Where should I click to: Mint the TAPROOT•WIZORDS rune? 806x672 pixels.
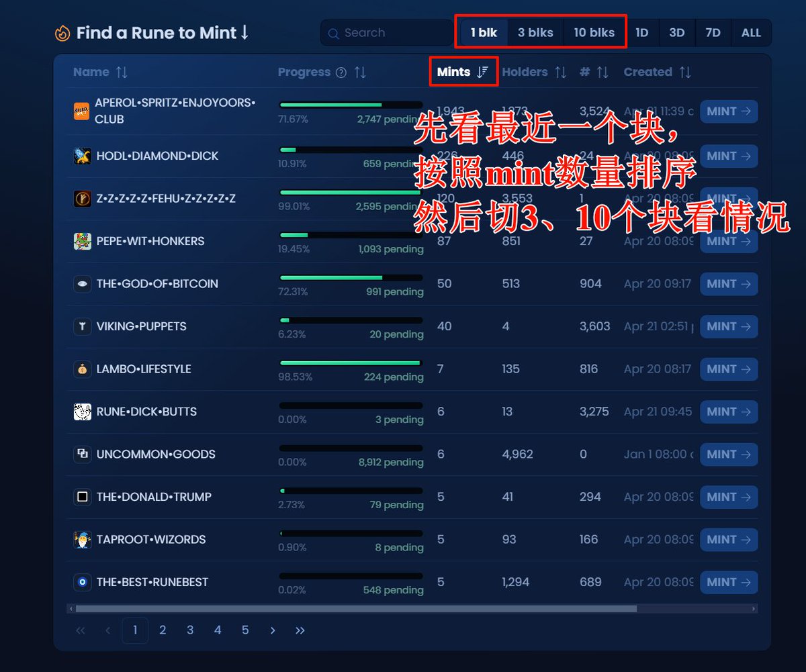[x=729, y=540]
